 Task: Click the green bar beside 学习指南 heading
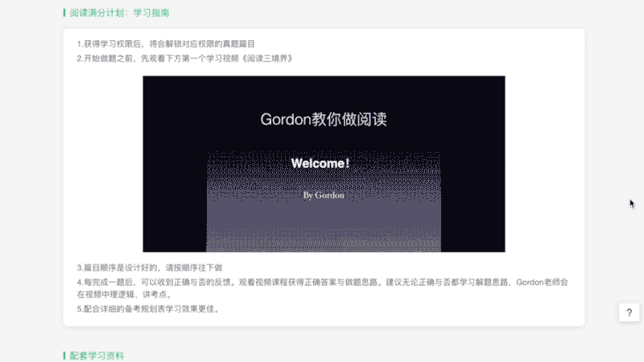[64, 14]
